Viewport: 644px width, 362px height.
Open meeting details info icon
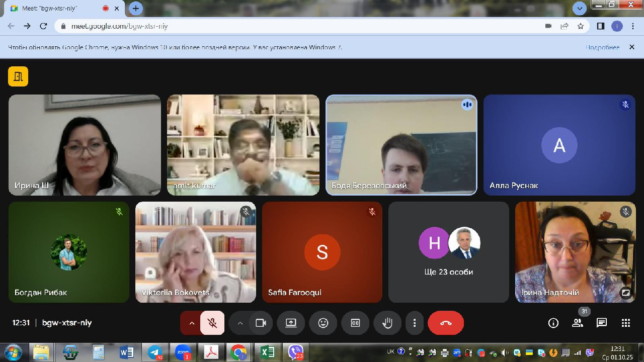pyautogui.click(x=553, y=323)
